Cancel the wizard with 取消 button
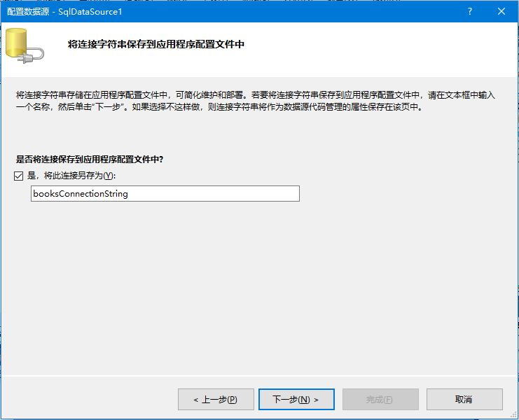Image resolution: width=519 pixels, height=420 pixels. pos(464,399)
